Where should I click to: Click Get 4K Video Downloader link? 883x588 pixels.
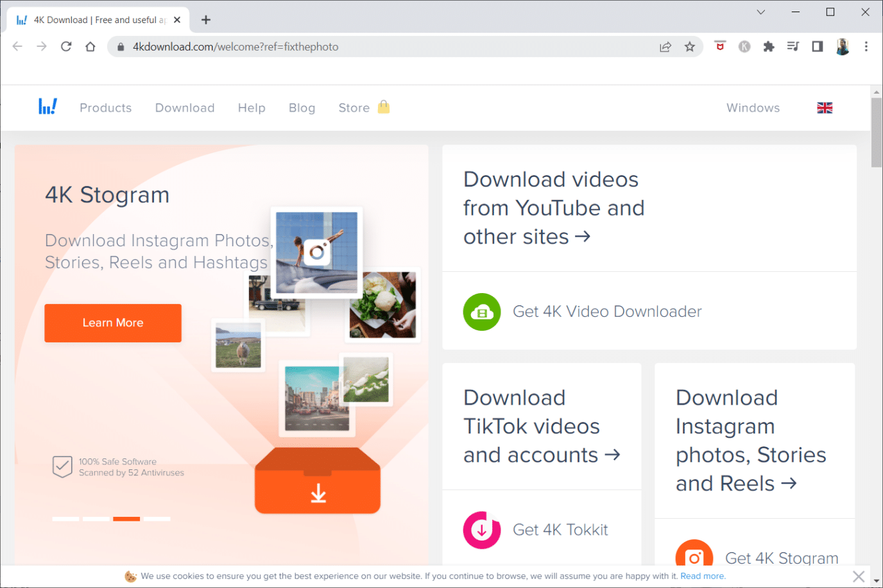coord(607,312)
